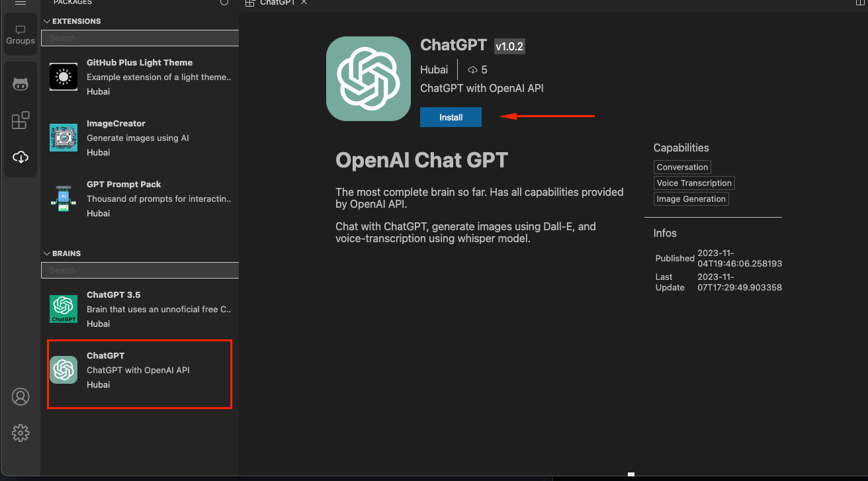Screen dimensions: 868x481
Task: Install the ChatGPT brain
Action: pyautogui.click(x=451, y=117)
